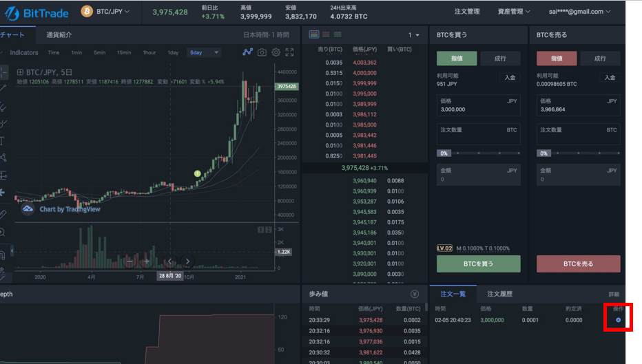Click the red BTCを売る button
Viewport: 642px width, 364px height.
pos(578,264)
